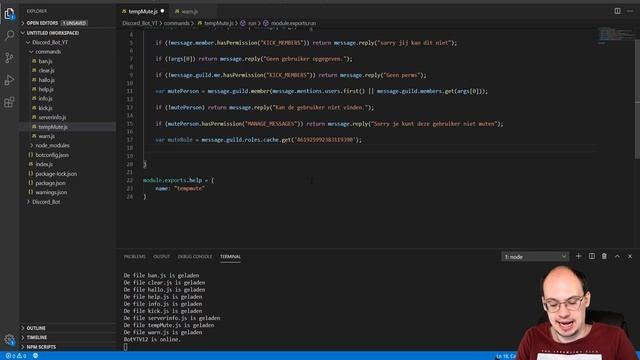Open package-lock.json in the explorer
The image size is (640, 360).
pos(56,174)
